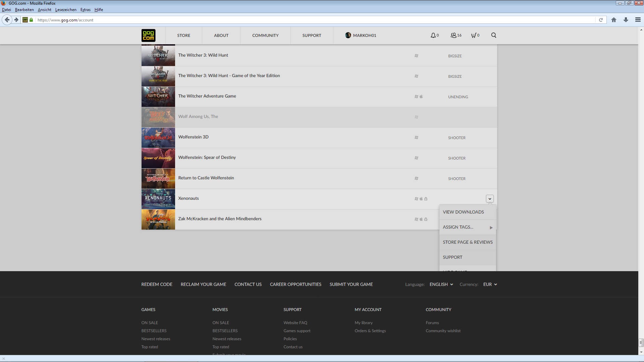Open the Lesezeichen menu
The height and width of the screenshot is (362, 644).
(x=66, y=10)
